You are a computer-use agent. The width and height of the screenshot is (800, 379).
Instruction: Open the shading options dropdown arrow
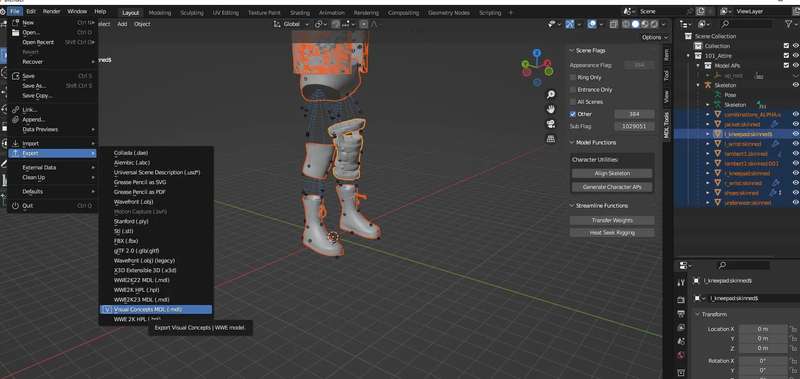click(x=663, y=24)
